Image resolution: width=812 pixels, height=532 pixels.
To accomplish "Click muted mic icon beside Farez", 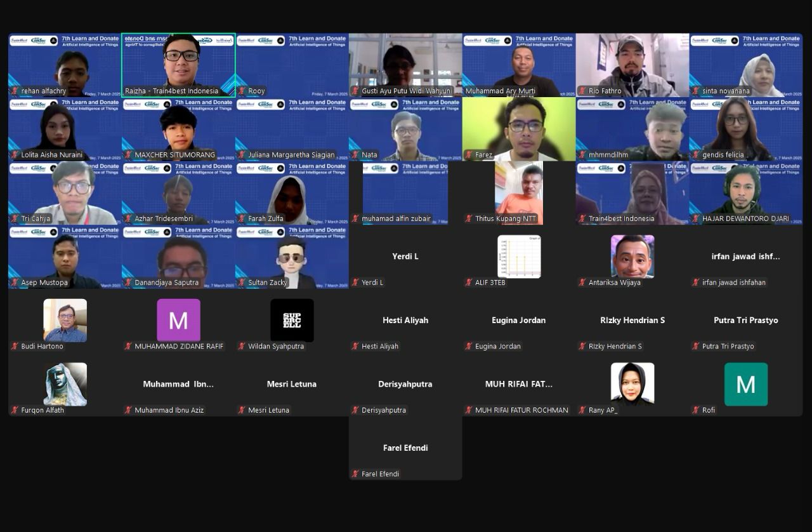I will 469,155.
